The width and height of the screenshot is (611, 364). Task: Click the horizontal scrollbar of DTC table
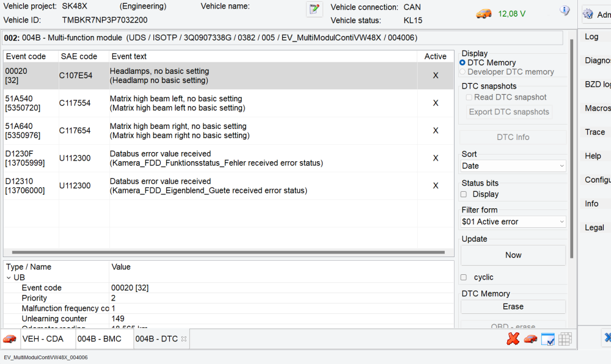click(x=229, y=252)
